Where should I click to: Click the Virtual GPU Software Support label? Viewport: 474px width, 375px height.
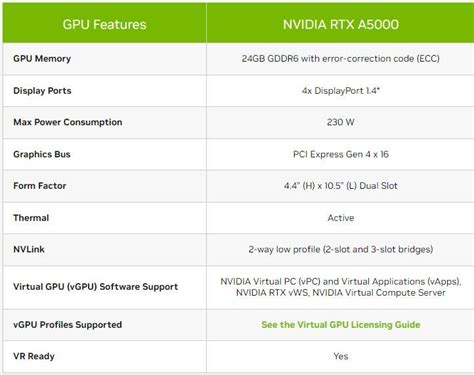click(96, 287)
